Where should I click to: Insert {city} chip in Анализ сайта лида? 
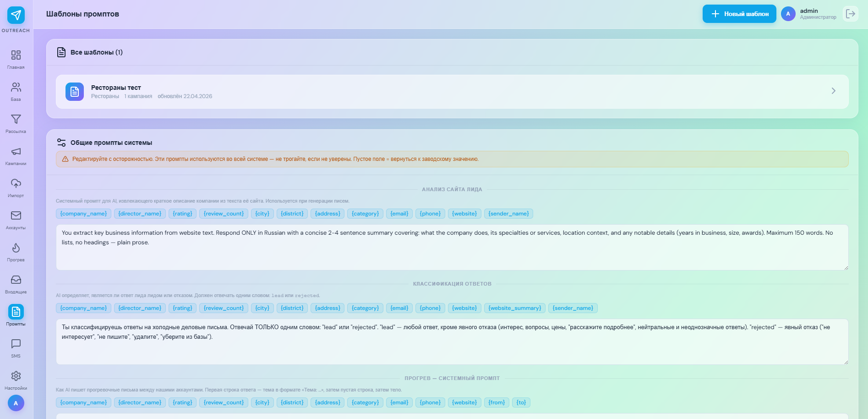coord(262,214)
